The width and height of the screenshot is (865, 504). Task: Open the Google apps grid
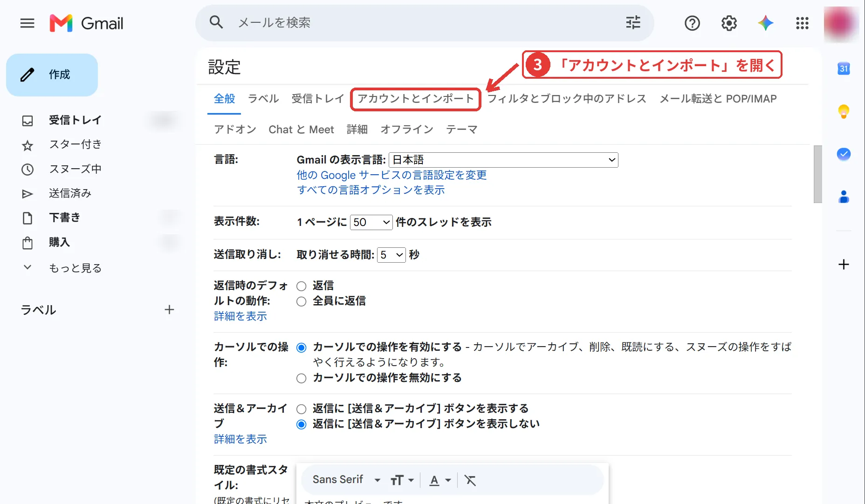click(802, 23)
